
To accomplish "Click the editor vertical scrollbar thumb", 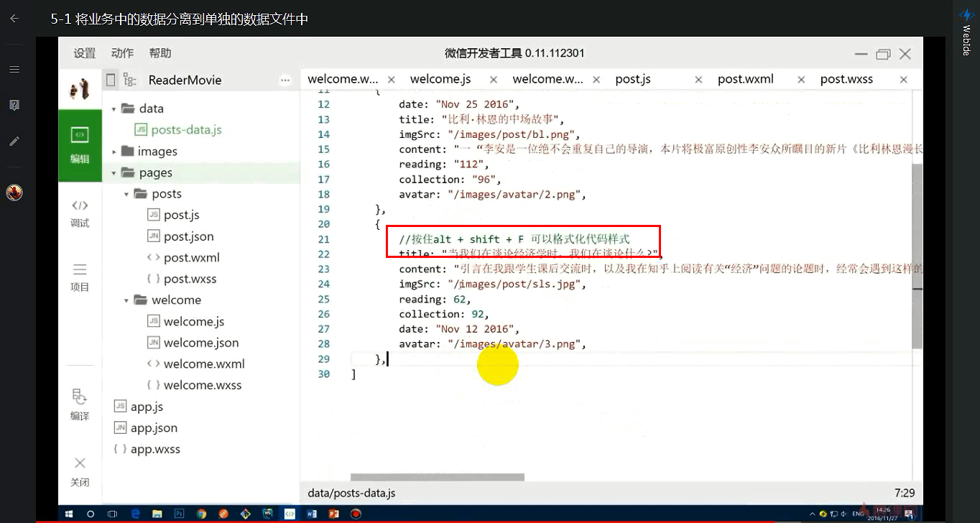I will tap(917, 255).
